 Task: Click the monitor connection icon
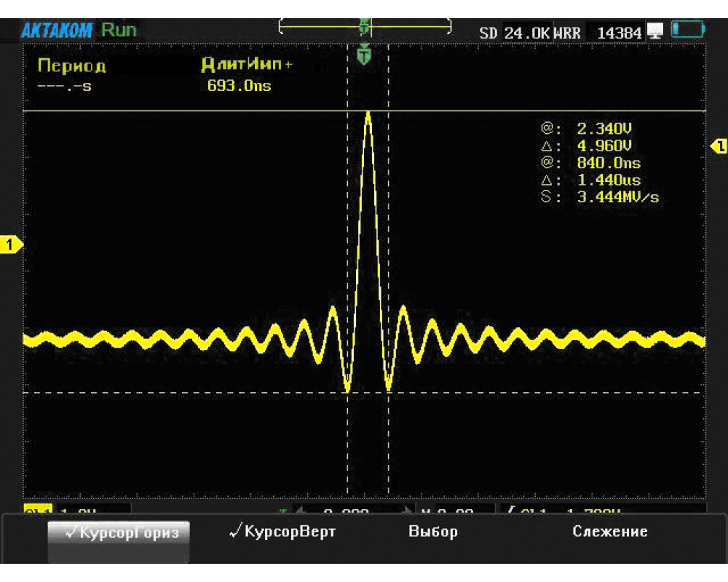[x=656, y=31]
